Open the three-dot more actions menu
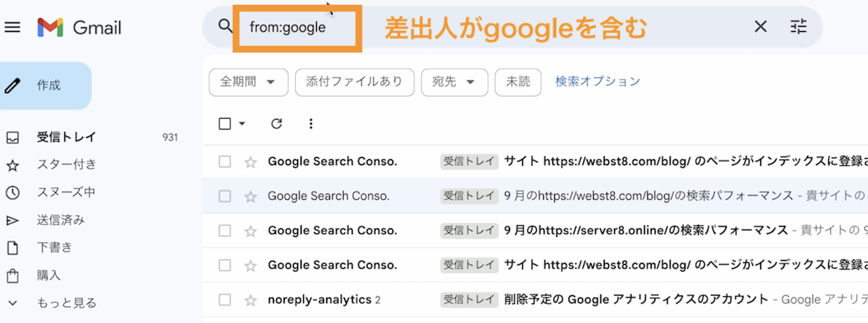 [x=311, y=124]
